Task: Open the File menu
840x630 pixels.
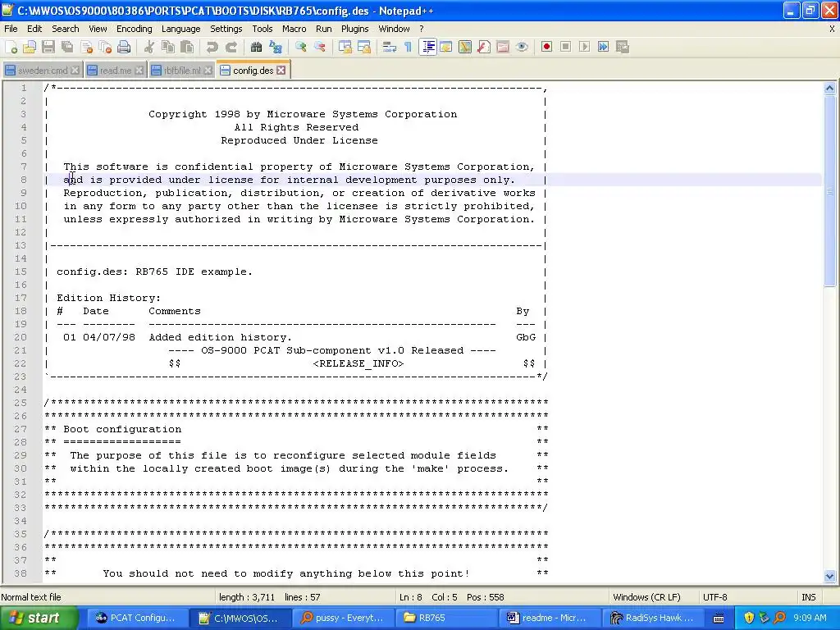Action: (11, 29)
